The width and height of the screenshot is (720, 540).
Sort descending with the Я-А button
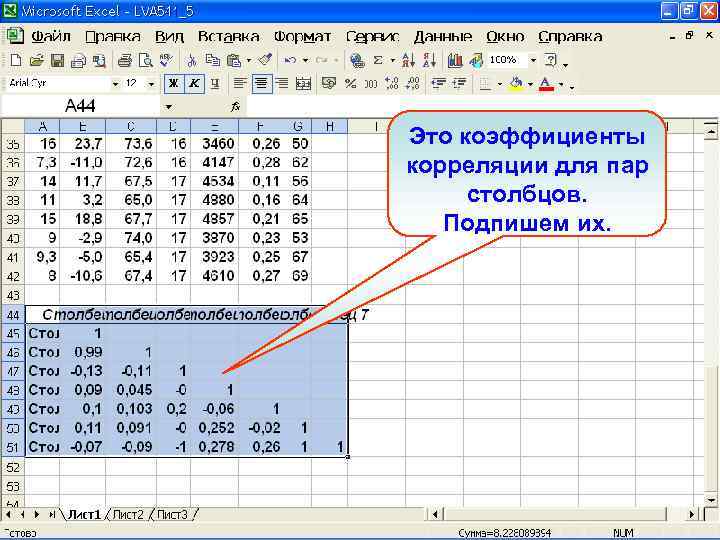429,60
